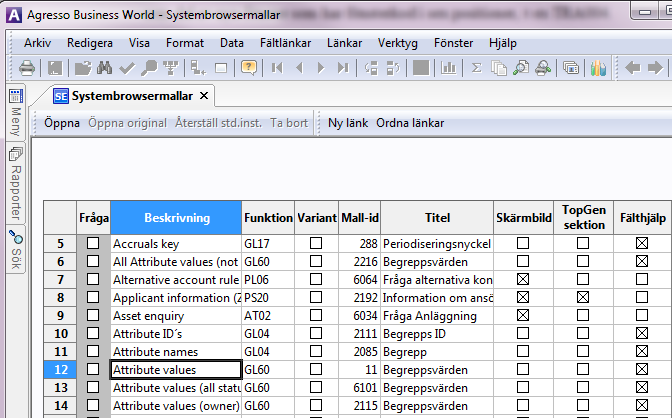This screenshot has width=672, height=418.
Task: Click the copy pages toolbar icon
Action: (498, 68)
